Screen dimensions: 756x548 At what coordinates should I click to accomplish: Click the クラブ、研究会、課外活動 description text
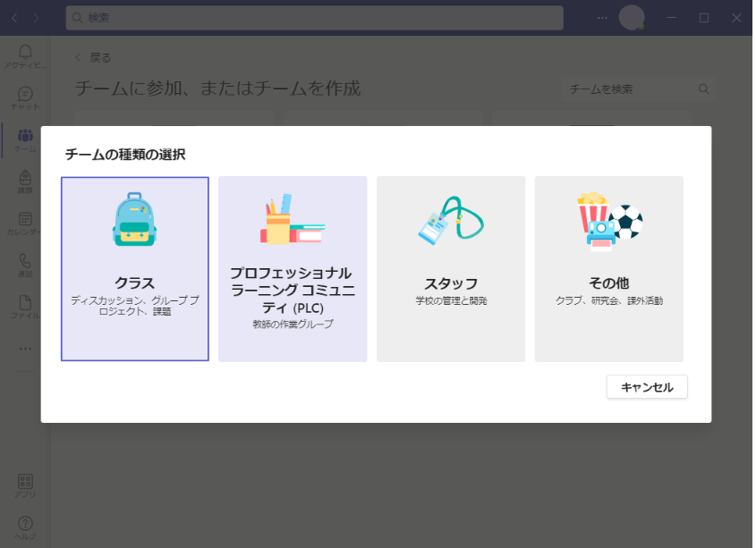pyautogui.click(x=609, y=300)
